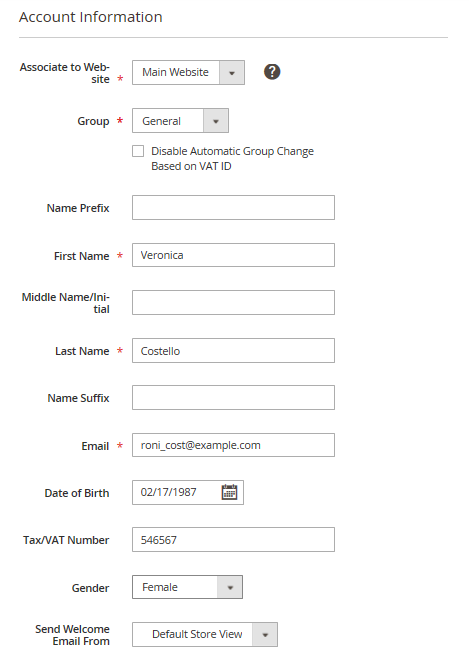Click the Send Welcome Email From label
This screenshot has height=669, width=469.
coord(73,635)
